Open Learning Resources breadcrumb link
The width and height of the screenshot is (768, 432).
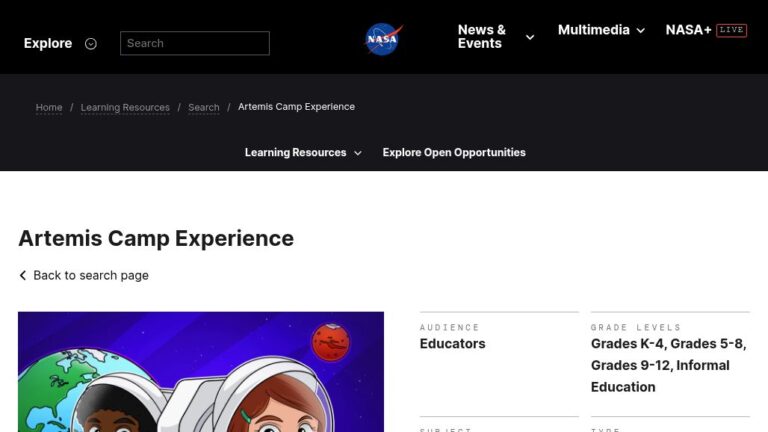(x=125, y=107)
